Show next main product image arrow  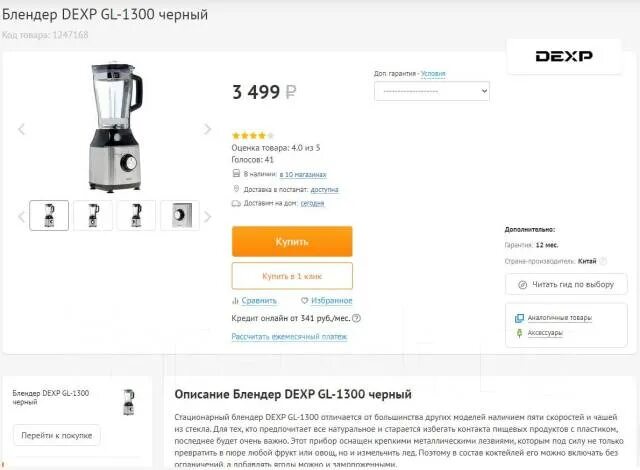coord(207,129)
